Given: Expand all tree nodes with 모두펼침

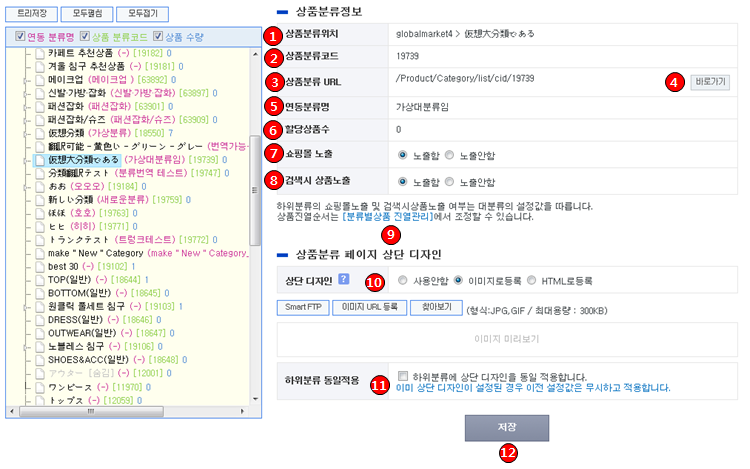Looking at the screenshot, I should pyautogui.click(x=87, y=15).
